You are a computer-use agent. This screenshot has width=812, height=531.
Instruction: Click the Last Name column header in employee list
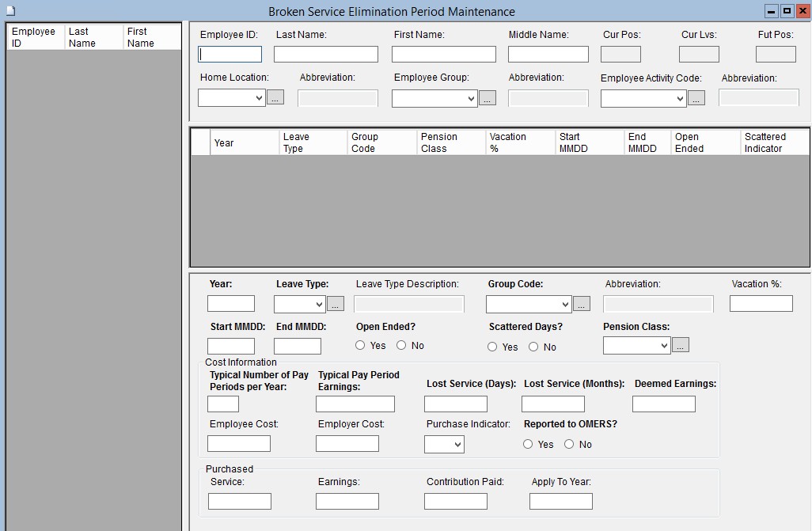[93, 37]
